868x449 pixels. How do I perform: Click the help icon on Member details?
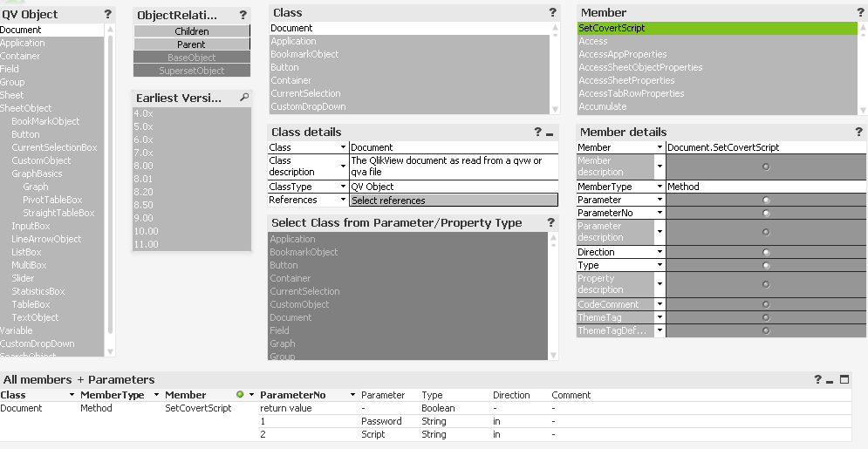point(860,132)
